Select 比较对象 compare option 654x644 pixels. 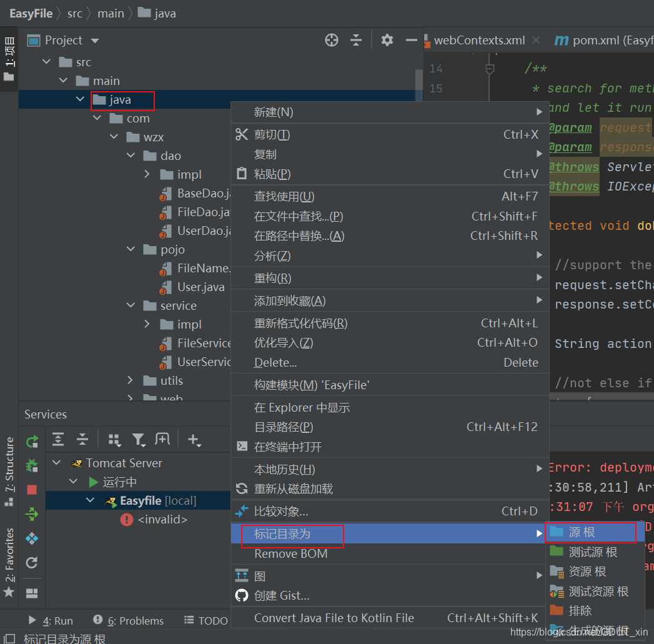tap(390, 511)
